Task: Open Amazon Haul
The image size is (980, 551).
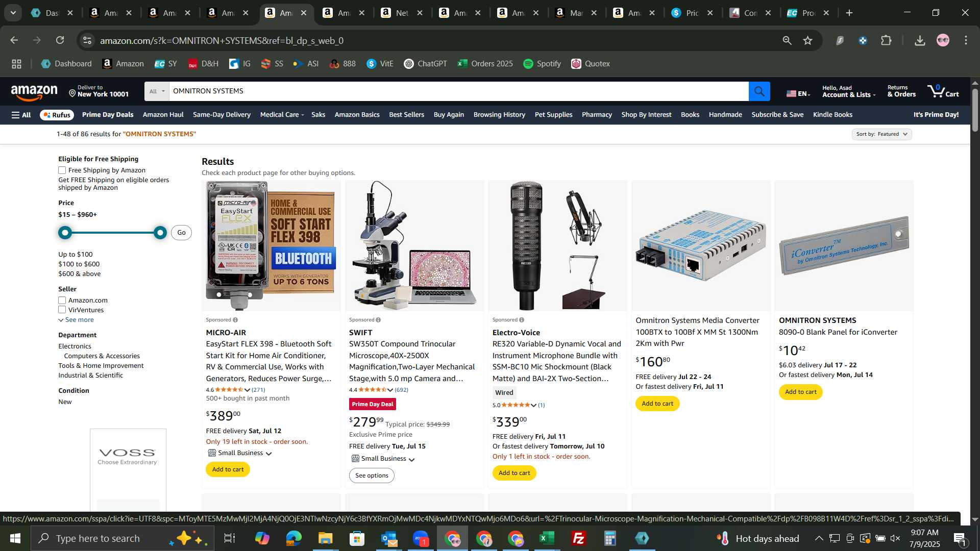Action: pos(163,115)
